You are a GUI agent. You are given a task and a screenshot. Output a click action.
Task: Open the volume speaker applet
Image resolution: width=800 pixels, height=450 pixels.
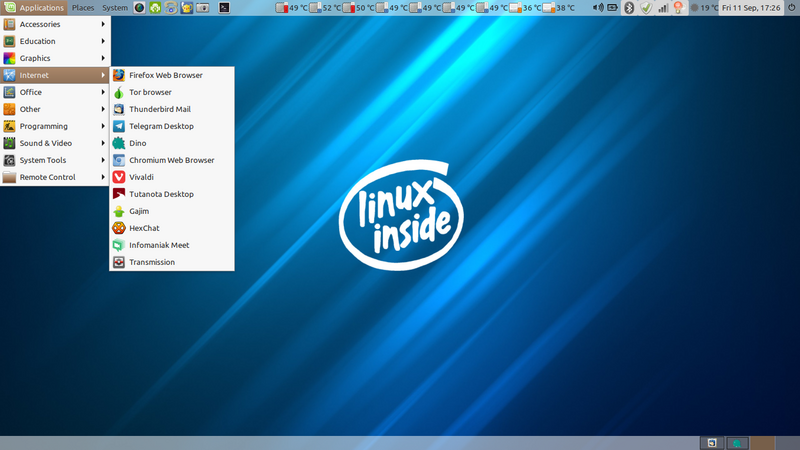(597, 8)
